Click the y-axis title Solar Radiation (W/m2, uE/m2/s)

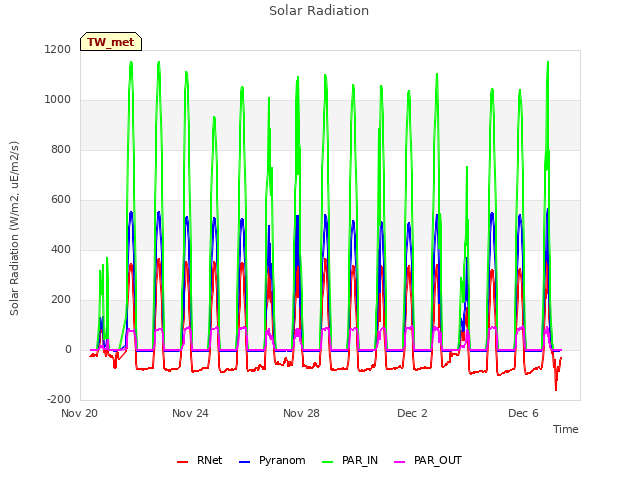pos(14,228)
